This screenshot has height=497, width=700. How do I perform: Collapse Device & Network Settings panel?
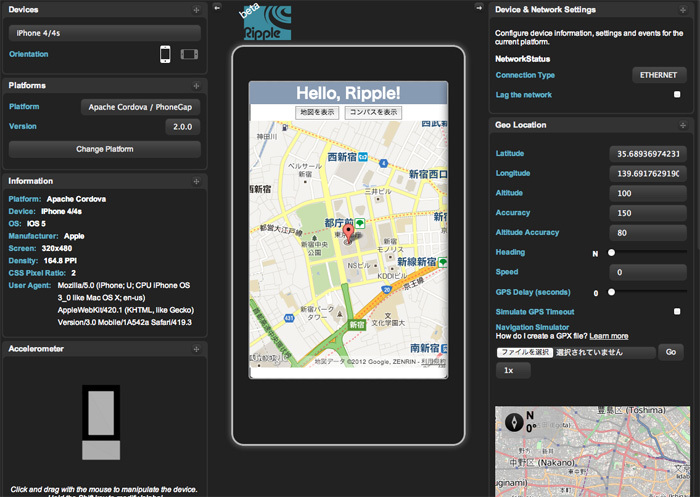click(x=683, y=10)
